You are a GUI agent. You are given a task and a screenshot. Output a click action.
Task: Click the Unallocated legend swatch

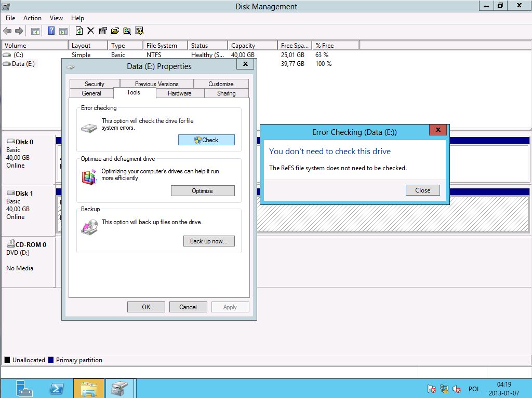(x=7, y=360)
